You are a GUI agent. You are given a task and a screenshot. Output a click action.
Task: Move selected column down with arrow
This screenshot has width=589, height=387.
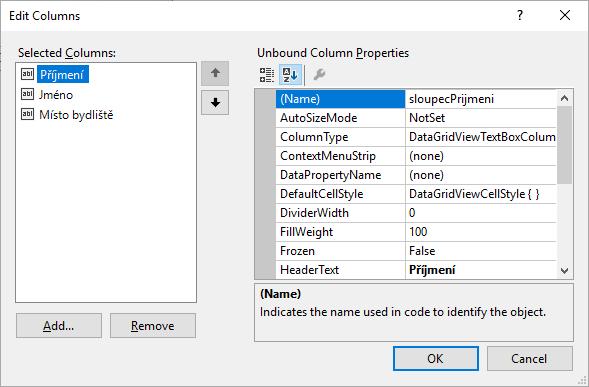(x=215, y=102)
